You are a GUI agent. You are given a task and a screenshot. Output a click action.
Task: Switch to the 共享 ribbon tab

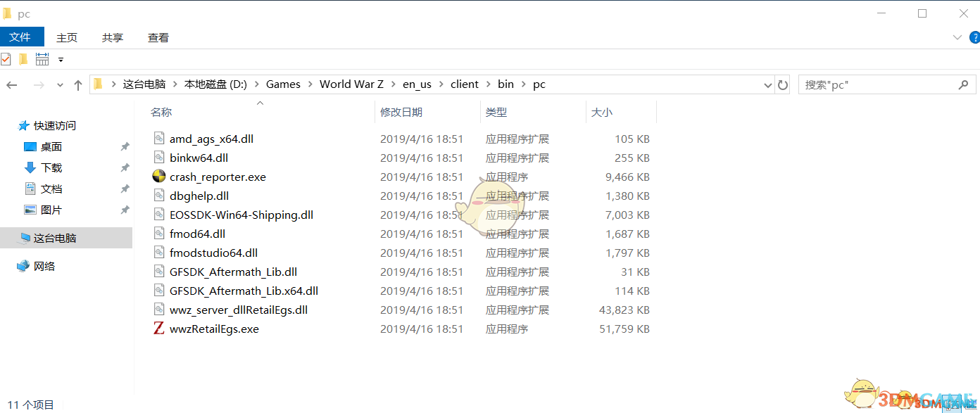tap(113, 37)
